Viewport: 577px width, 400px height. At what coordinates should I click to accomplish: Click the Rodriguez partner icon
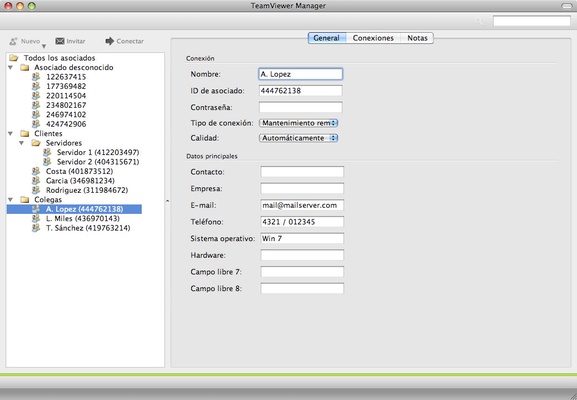(36, 190)
